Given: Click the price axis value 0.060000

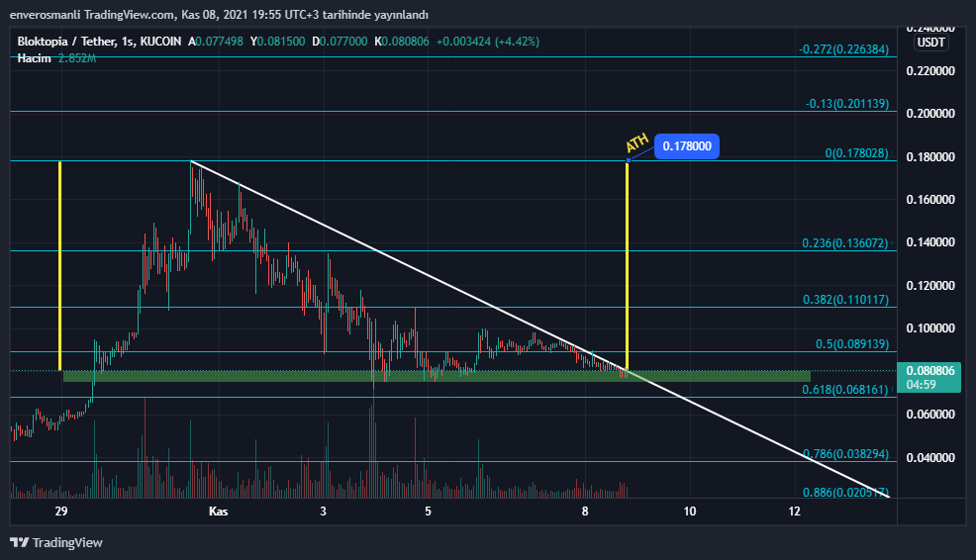Looking at the screenshot, I should click(x=930, y=415).
